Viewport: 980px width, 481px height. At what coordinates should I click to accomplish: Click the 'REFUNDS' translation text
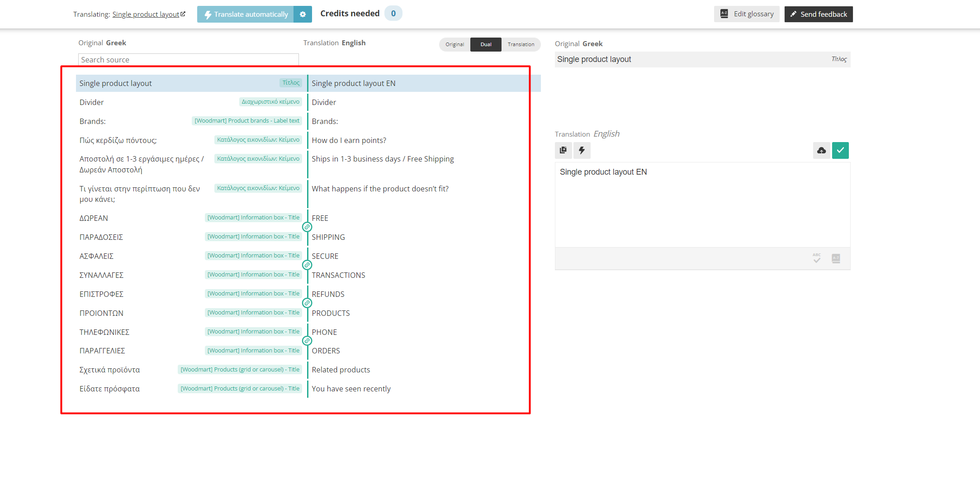tap(328, 294)
